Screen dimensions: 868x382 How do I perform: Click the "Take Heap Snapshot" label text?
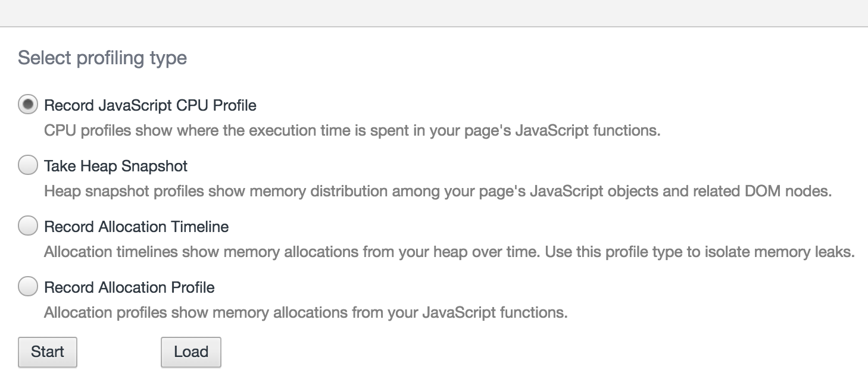116,167
